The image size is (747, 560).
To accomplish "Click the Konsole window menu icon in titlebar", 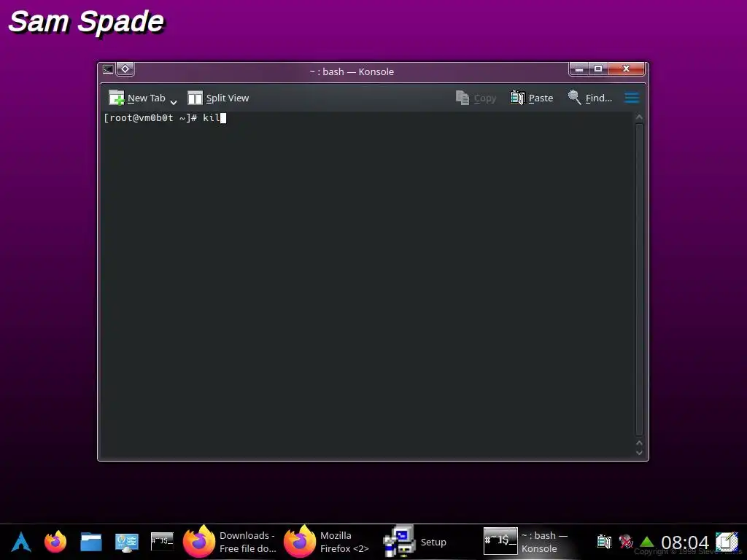I will (x=108, y=69).
